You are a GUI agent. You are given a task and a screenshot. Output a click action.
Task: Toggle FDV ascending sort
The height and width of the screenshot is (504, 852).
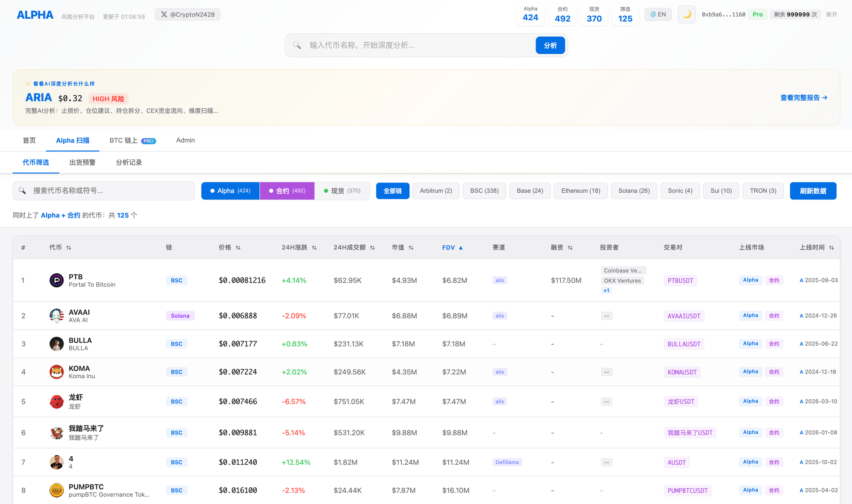pos(452,247)
